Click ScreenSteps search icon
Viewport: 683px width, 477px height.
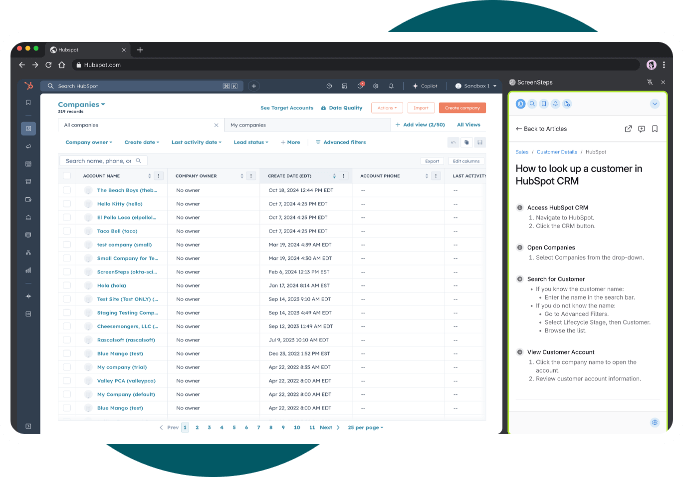(x=532, y=104)
